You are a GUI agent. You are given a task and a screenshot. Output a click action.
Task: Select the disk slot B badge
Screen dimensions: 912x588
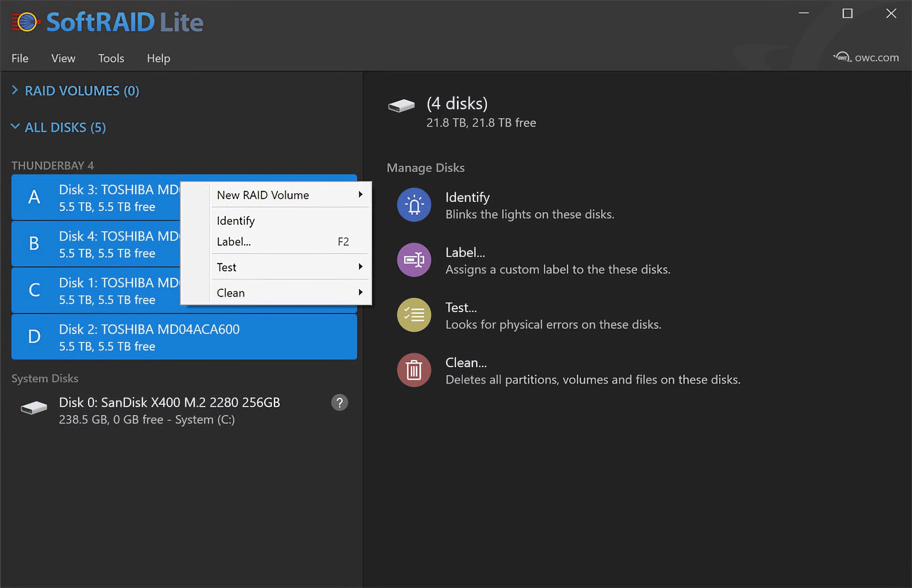pyautogui.click(x=34, y=244)
